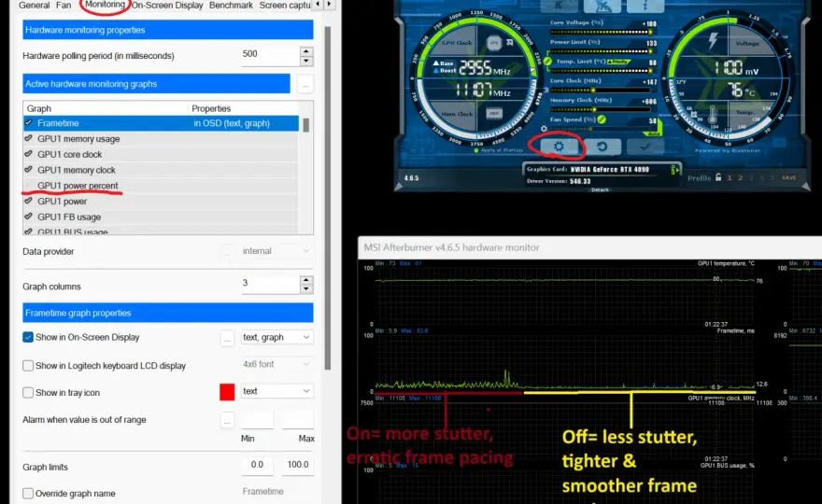Open the Screen capture tab
The image size is (822, 504).
click(x=285, y=6)
